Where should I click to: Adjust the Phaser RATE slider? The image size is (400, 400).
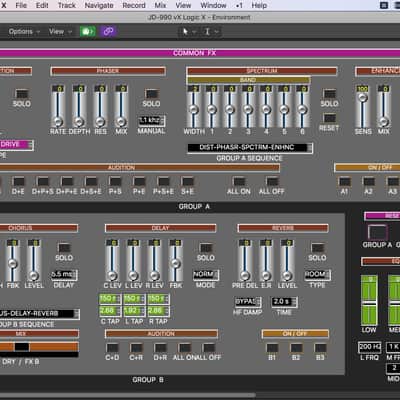58,106
